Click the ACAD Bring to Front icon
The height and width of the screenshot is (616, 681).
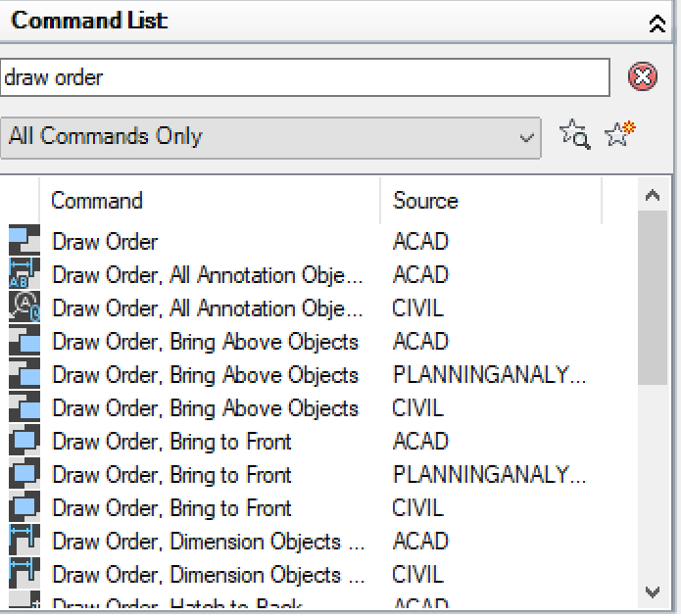(24, 442)
